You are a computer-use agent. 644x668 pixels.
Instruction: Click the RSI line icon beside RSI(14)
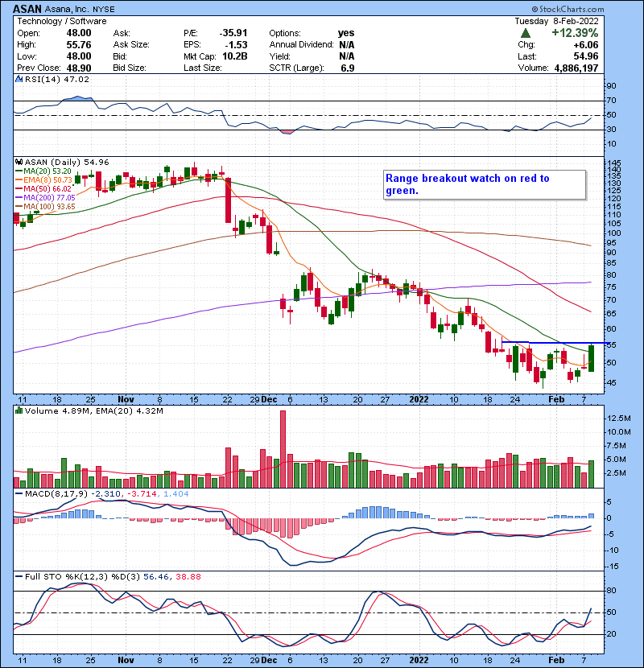(x=19, y=79)
